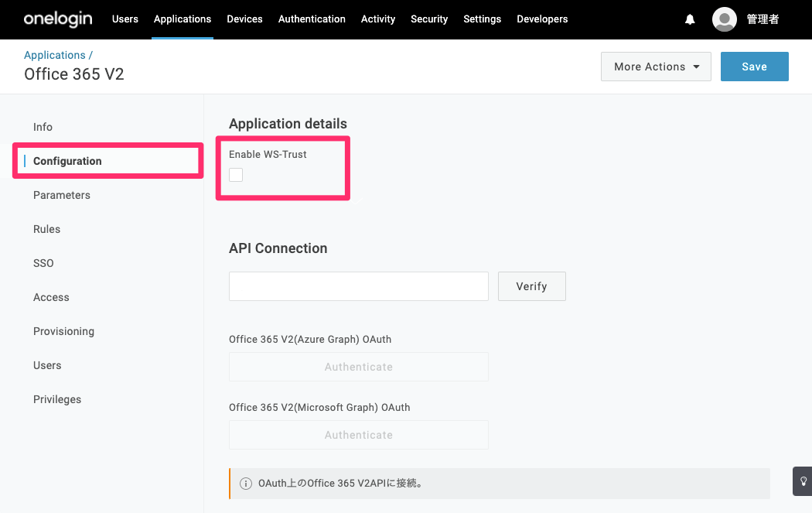812x513 pixels.
Task: Save the application settings
Action: [x=754, y=67]
